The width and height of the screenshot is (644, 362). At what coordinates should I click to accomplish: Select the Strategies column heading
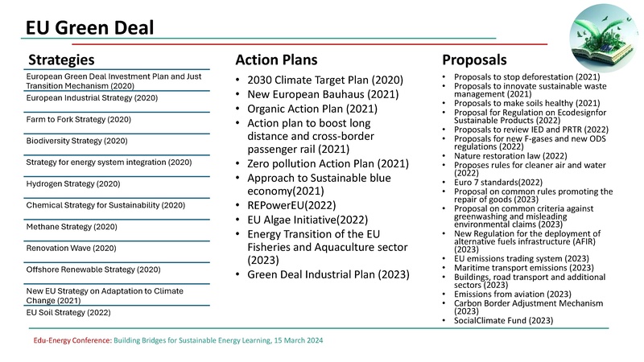pyautogui.click(x=62, y=60)
